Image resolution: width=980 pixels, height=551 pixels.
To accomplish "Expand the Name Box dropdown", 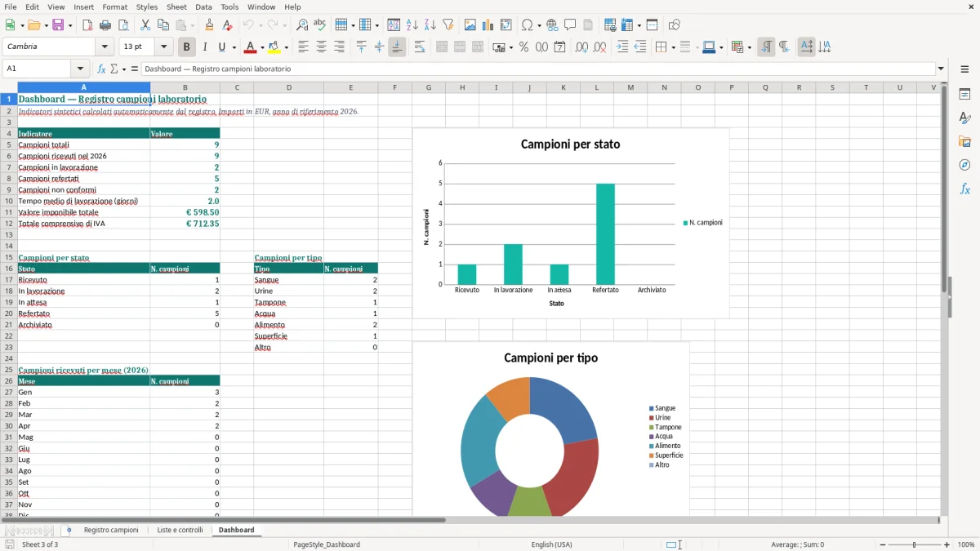I will click(x=80, y=69).
